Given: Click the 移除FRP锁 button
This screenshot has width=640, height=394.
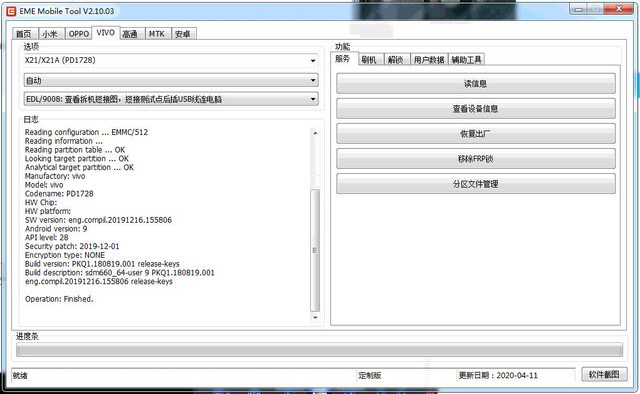Looking at the screenshot, I should pyautogui.click(x=476, y=159).
